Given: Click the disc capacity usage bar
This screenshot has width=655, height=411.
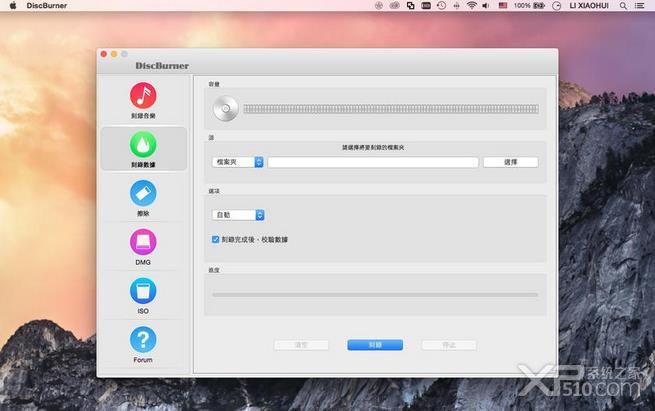Looking at the screenshot, I should (x=391, y=109).
